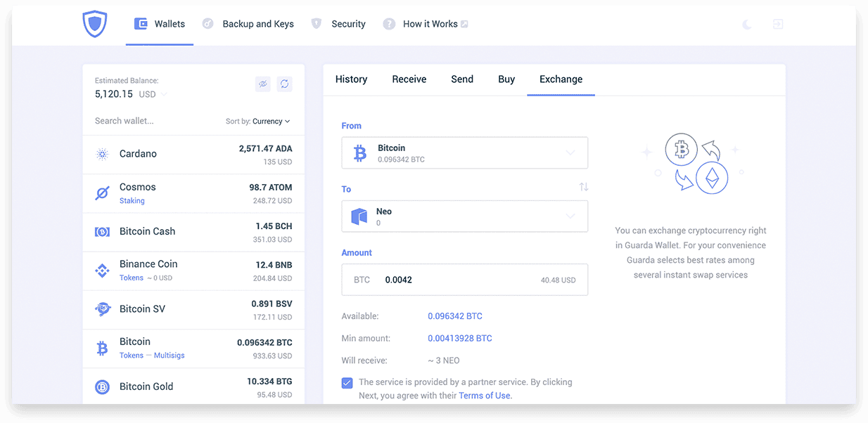Click the Wallets wallet icon
Viewport: 868px width, 423px height.
140,24
